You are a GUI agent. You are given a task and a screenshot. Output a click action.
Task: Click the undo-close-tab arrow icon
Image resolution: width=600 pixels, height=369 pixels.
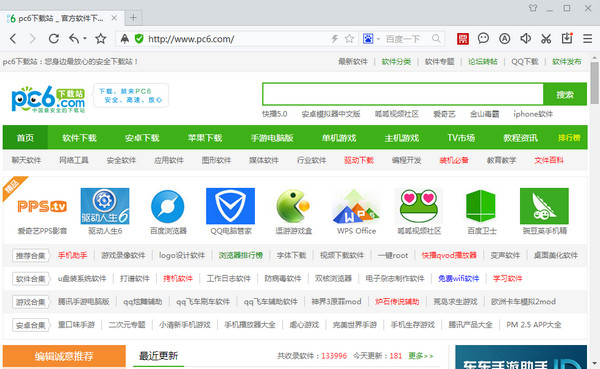tap(74, 38)
